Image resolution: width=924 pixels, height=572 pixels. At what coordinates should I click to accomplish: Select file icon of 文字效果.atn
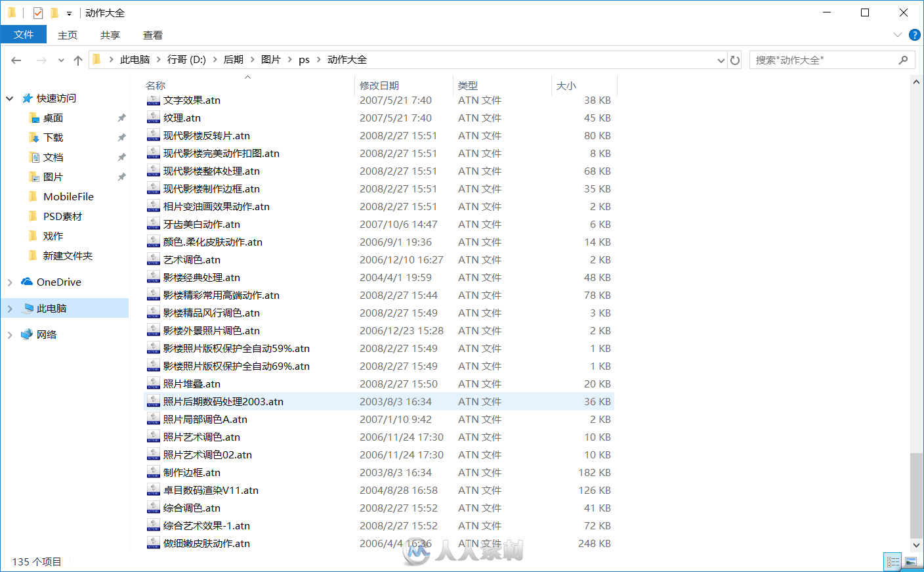[154, 100]
